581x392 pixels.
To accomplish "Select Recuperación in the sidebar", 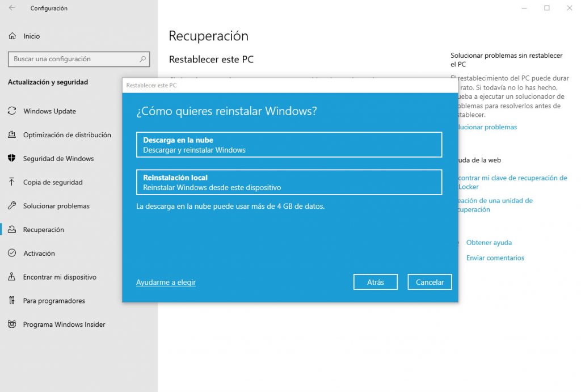I will click(43, 230).
